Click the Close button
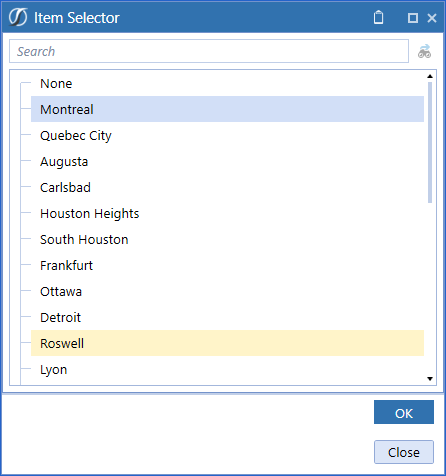The height and width of the screenshot is (476, 446). (x=404, y=452)
